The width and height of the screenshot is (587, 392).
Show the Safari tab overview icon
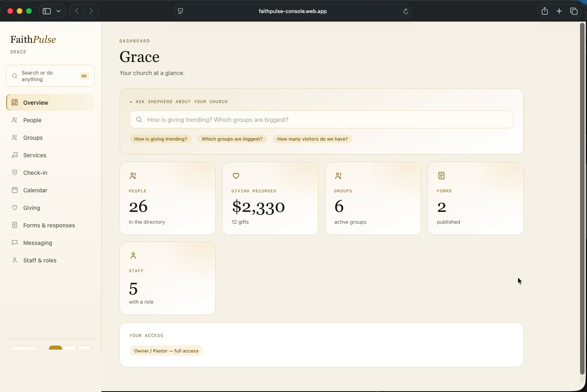click(574, 11)
